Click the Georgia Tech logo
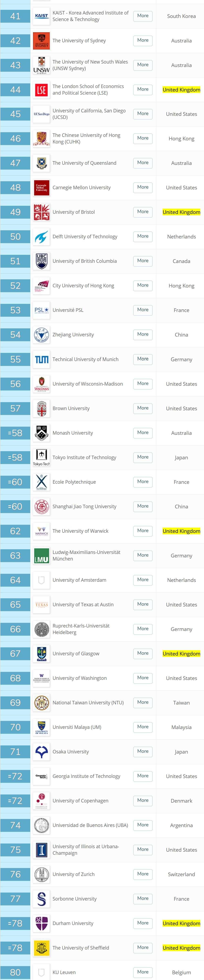 click(41, 776)
